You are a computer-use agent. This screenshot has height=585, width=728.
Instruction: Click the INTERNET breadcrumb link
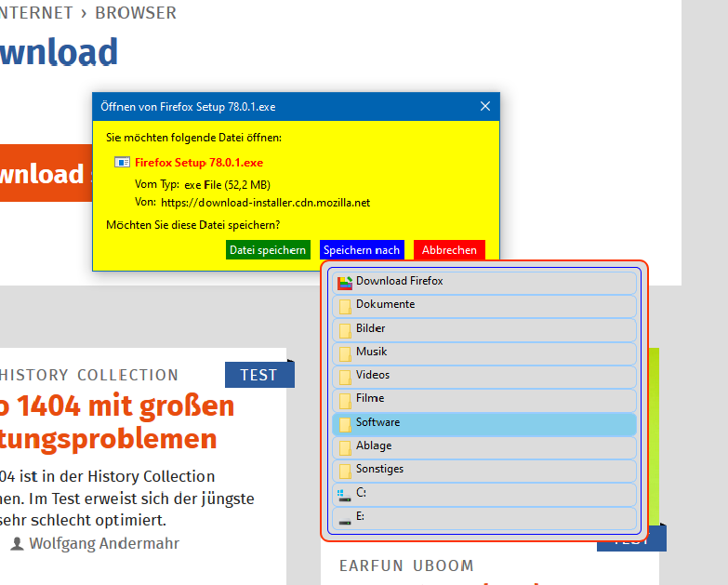(x=36, y=13)
